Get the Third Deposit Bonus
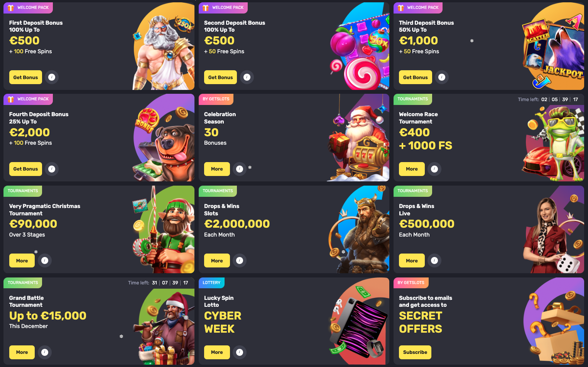588x367 pixels. [415, 77]
